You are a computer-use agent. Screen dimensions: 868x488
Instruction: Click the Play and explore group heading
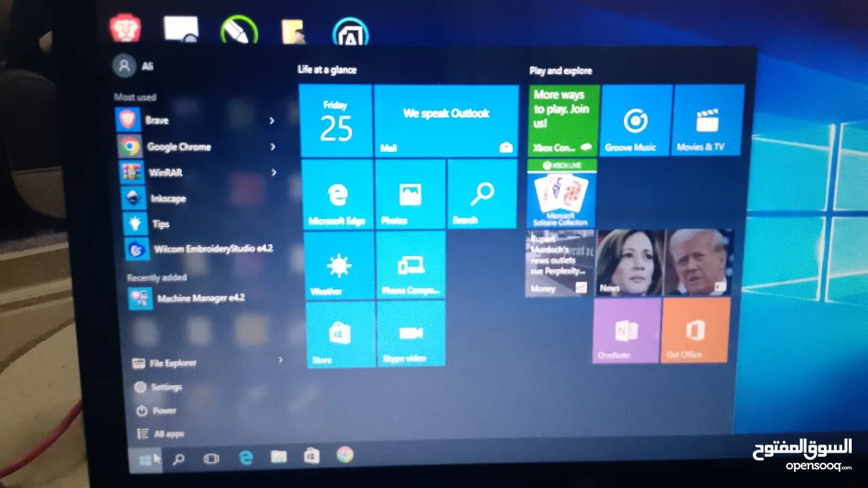click(x=561, y=70)
